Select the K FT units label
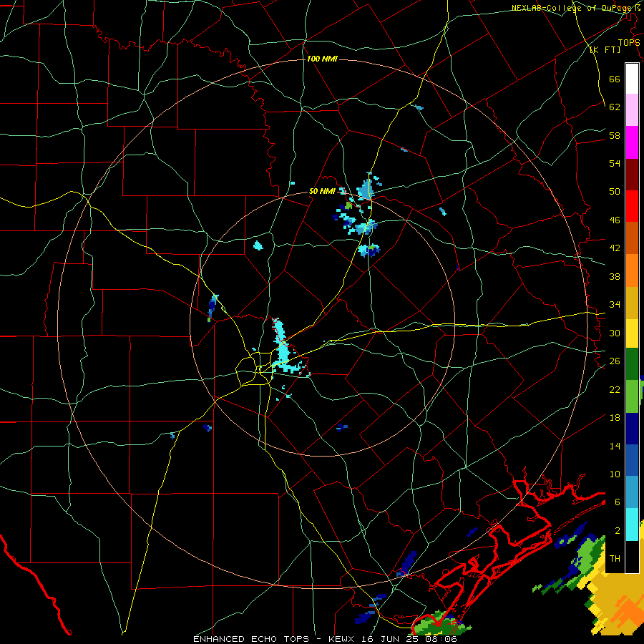Image resolution: width=644 pixels, height=644 pixels. click(x=605, y=49)
